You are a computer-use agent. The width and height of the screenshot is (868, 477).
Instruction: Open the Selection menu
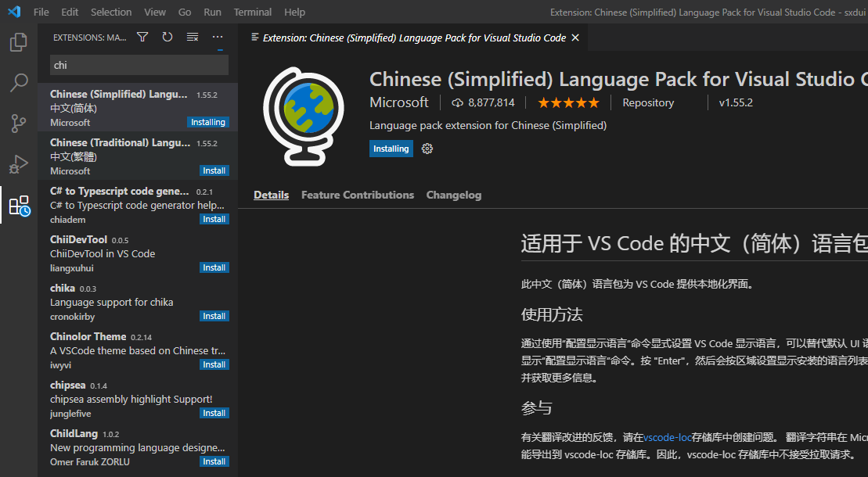(x=111, y=12)
